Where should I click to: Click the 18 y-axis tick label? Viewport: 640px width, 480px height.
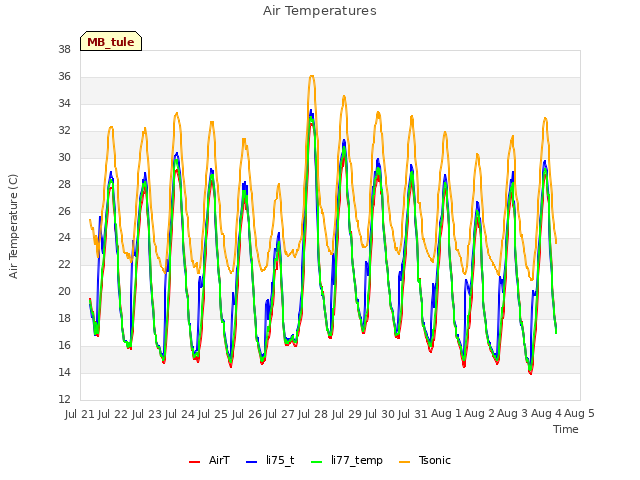(x=64, y=319)
